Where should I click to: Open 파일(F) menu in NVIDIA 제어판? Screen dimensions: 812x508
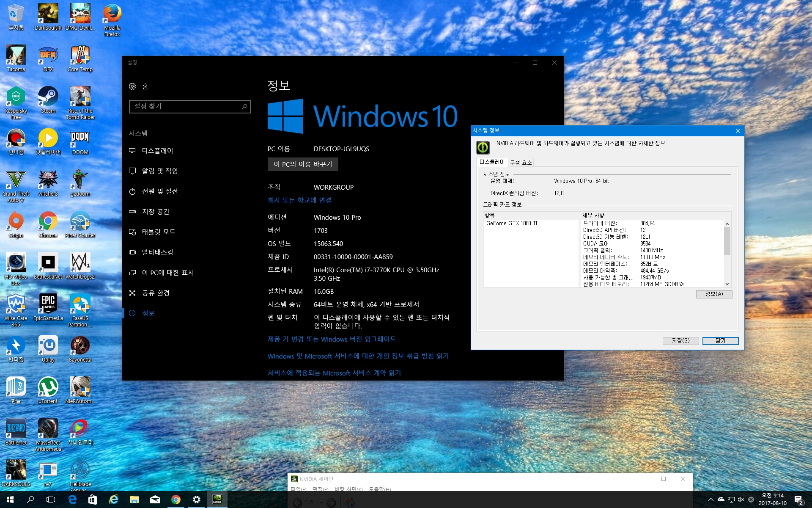point(298,489)
